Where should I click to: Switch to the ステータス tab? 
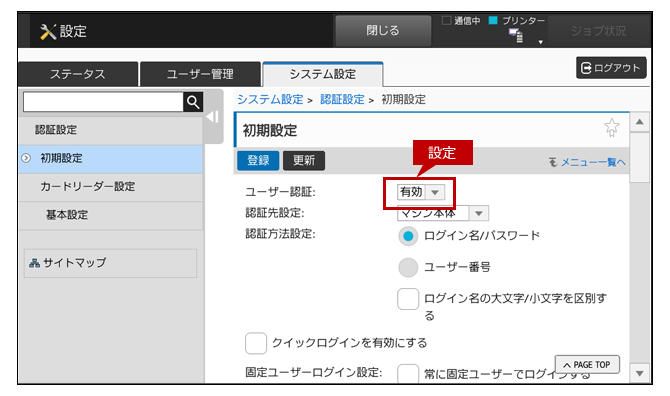coord(78,74)
